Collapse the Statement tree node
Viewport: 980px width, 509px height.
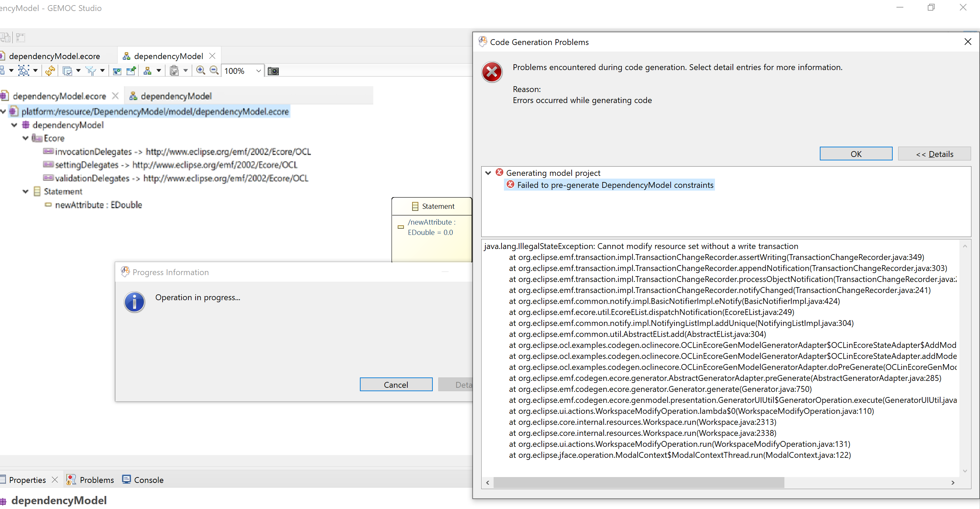coord(25,191)
